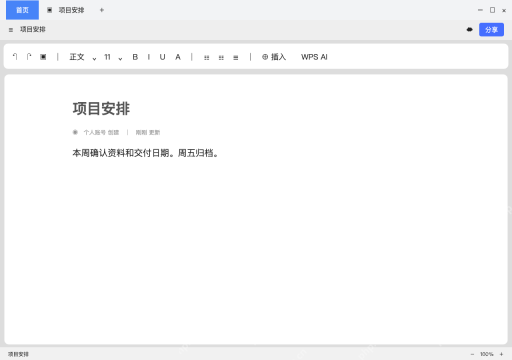Maximize the window
Screen dimensions: 512x360
492,10
